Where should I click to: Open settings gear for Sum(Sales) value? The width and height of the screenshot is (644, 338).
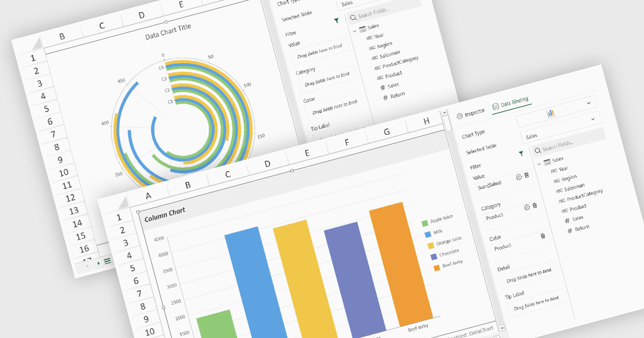click(518, 177)
